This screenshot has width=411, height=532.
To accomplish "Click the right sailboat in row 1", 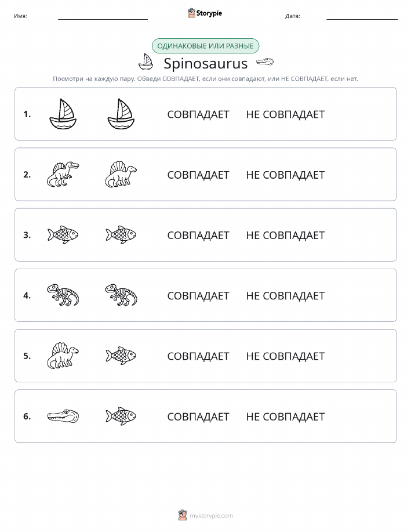I will 121,114.
